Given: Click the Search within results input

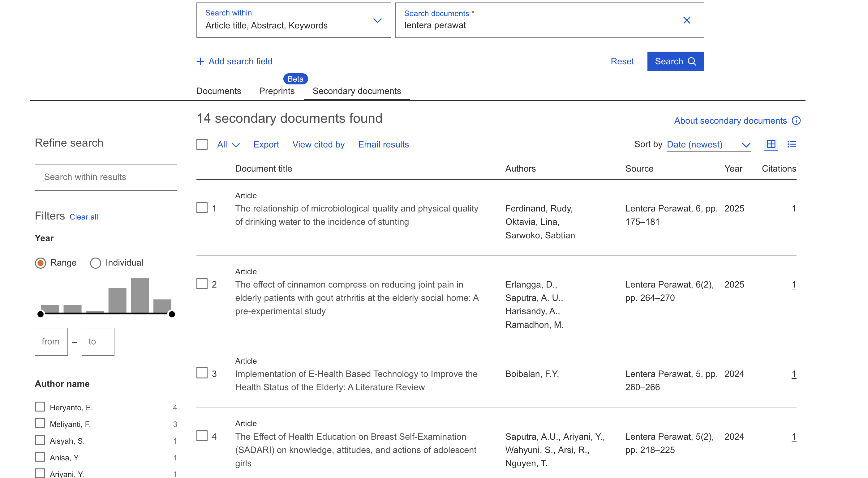Looking at the screenshot, I should [x=106, y=177].
